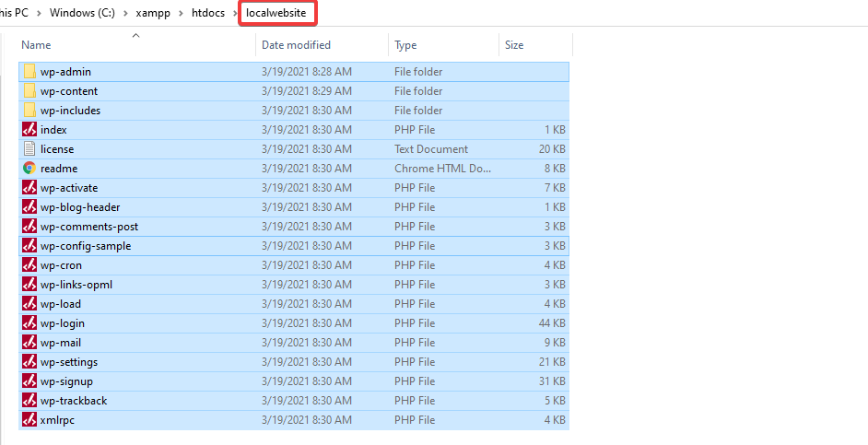Navigate to htdocs in the address path

208,13
